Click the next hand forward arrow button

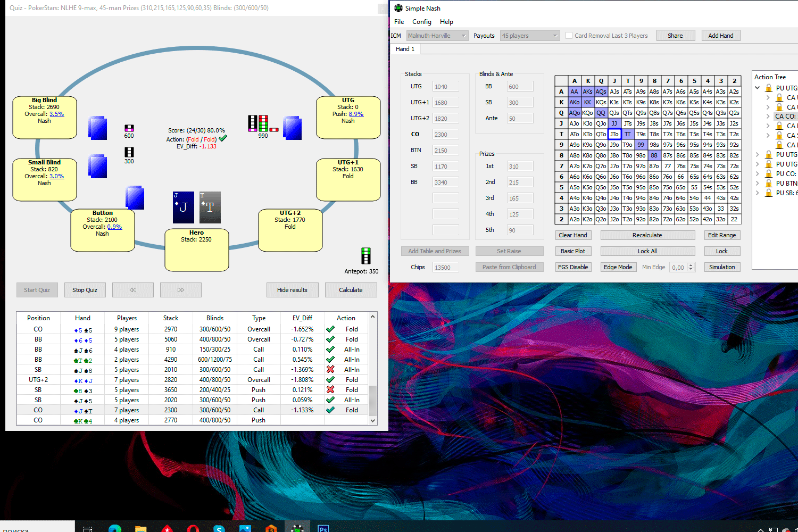(181, 290)
